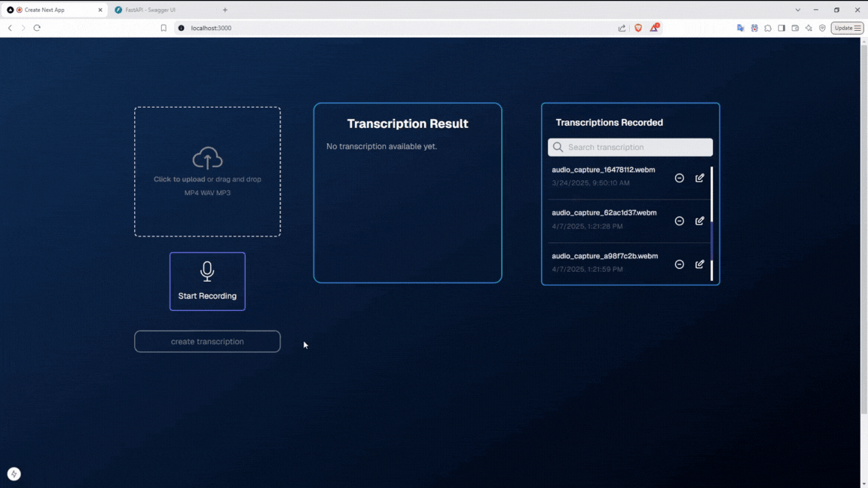This screenshot has height=488, width=868.
Task: Open a new browser tab
Action: pyautogui.click(x=225, y=10)
